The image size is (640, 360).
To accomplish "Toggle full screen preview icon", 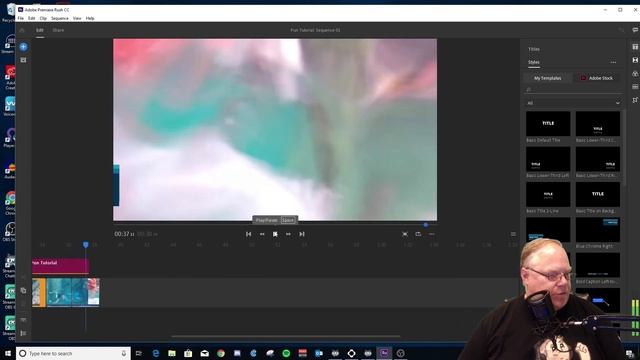I will tap(404, 234).
